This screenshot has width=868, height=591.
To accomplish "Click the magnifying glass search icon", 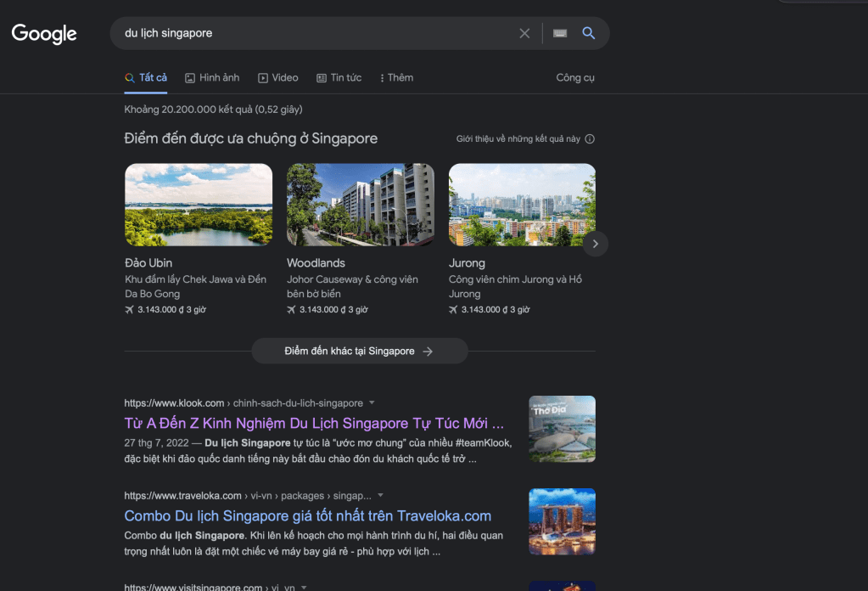I will point(589,33).
